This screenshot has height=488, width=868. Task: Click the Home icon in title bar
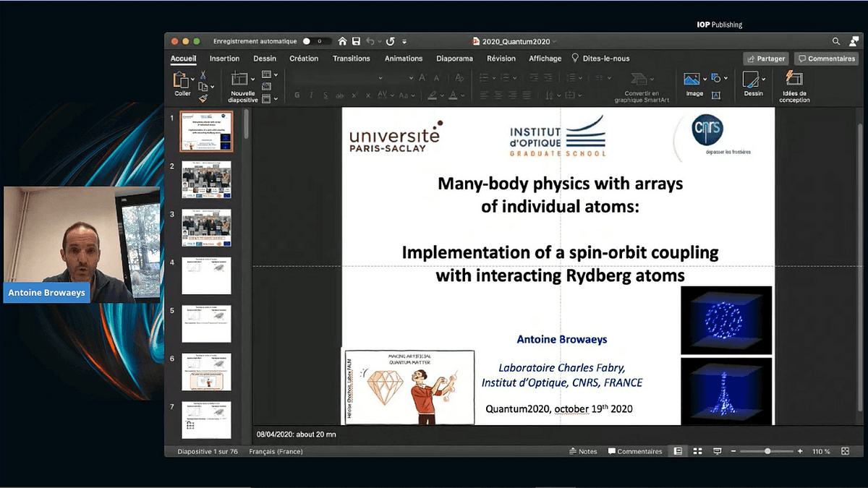pos(342,41)
